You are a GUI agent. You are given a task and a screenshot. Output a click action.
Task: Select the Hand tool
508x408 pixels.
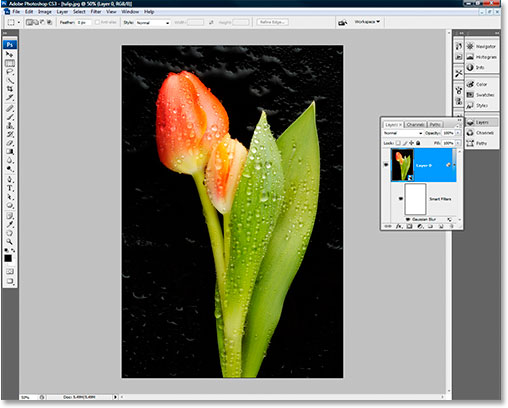point(10,233)
